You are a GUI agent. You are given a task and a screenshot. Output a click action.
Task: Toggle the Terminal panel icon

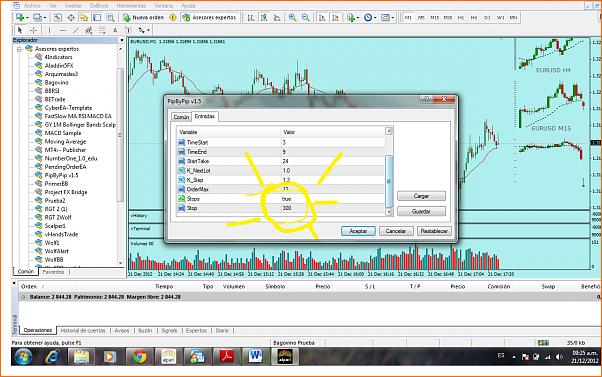[x=97, y=17]
